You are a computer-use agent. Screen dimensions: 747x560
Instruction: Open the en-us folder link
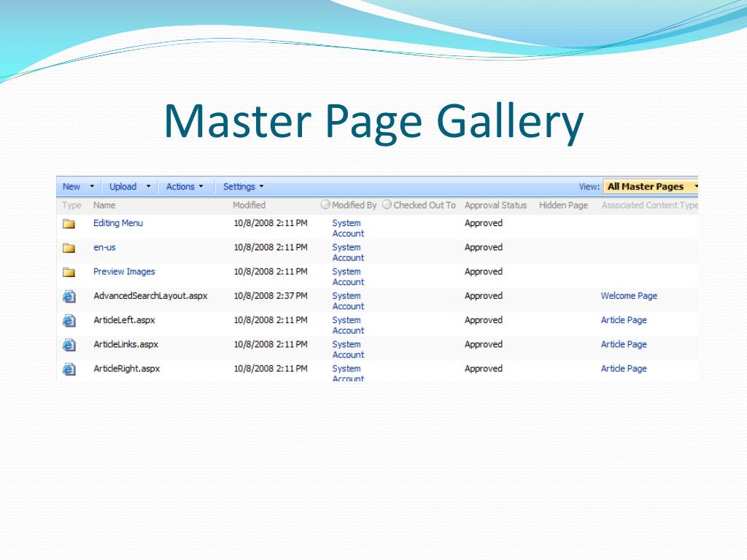tap(104, 248)
